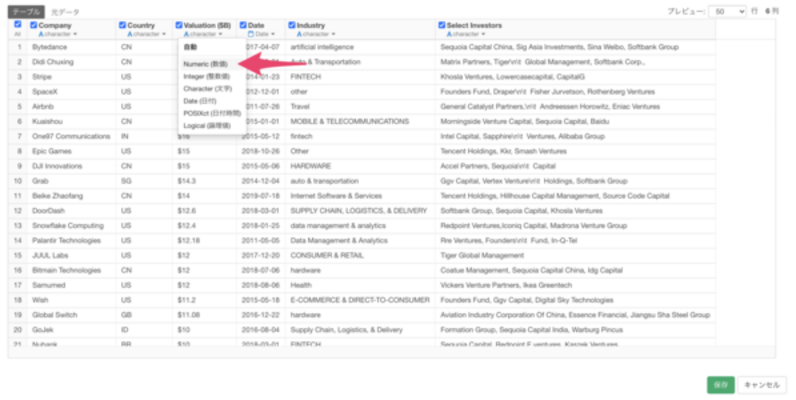Click the キャンセル button

(761, 384)
